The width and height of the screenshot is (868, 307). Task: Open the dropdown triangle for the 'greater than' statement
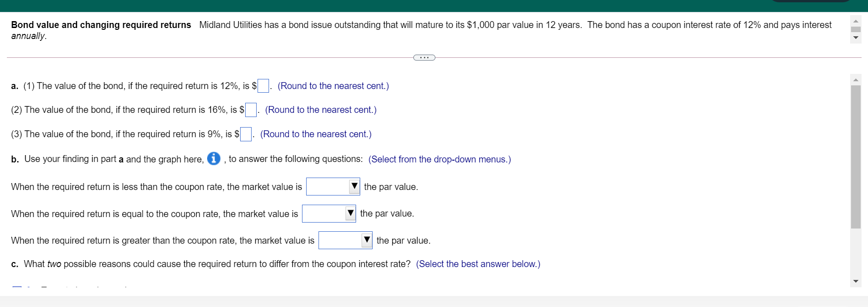367,240
